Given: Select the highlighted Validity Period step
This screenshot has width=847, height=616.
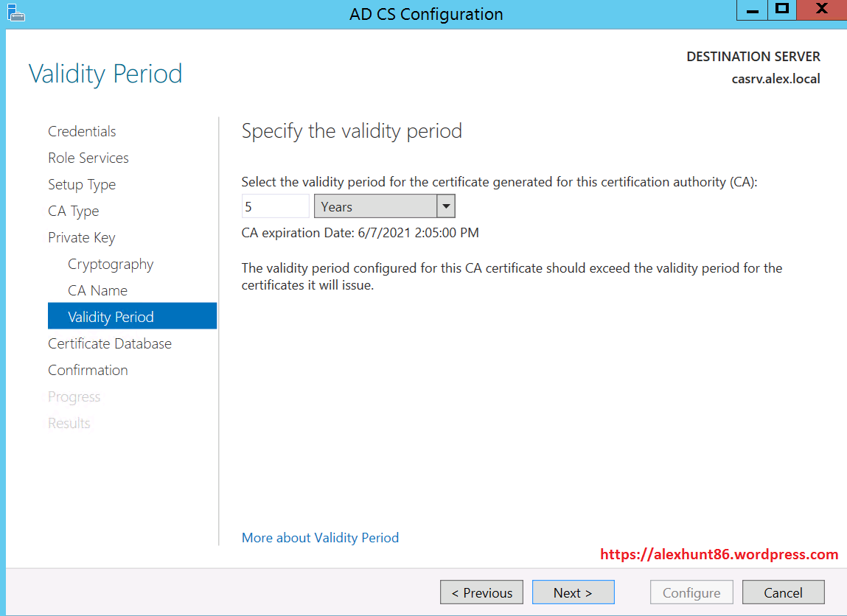Looking at the screenshot, I should [111, 317].
